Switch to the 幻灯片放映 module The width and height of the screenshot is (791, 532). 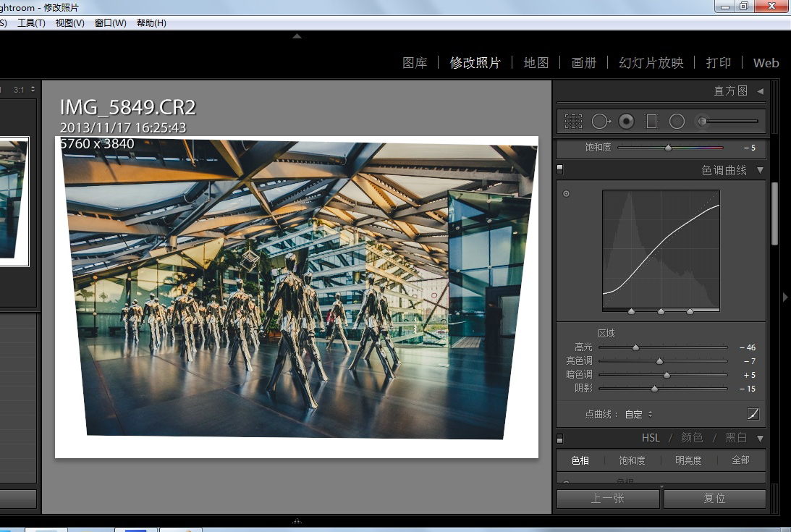651,63
